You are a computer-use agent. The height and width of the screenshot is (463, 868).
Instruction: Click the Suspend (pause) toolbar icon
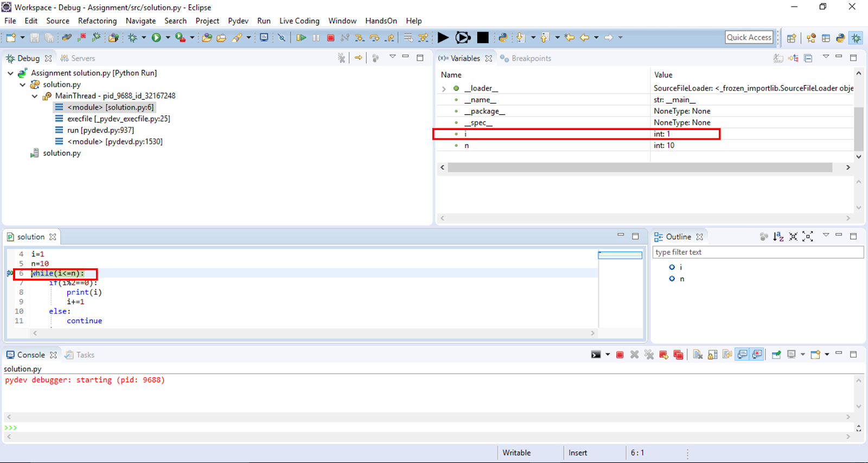(x=316, y=37)
